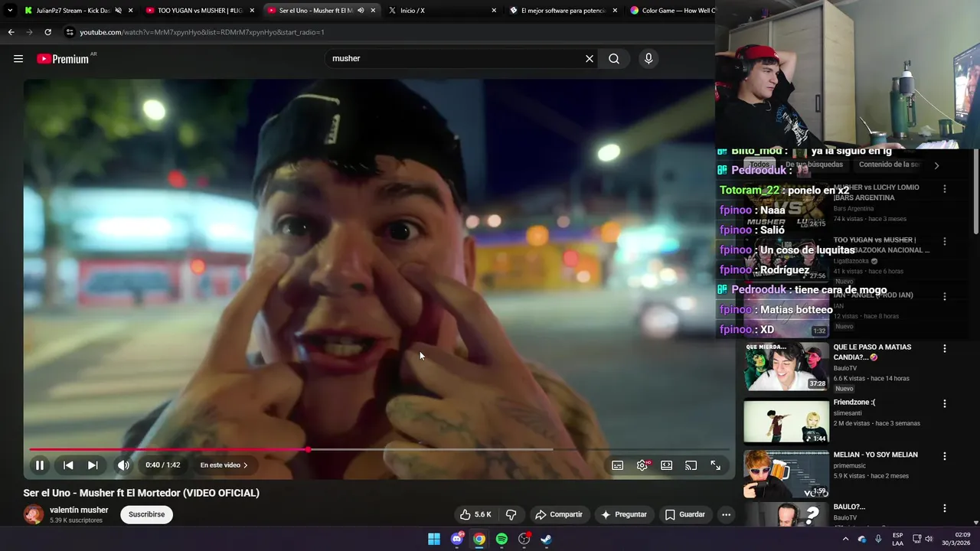Open the 'valentín musher' channel name

point(79,510)
